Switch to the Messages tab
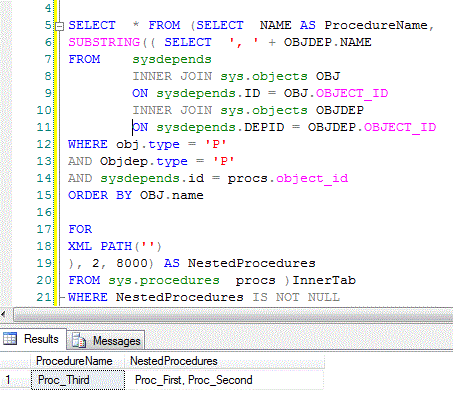 [106, 340]
